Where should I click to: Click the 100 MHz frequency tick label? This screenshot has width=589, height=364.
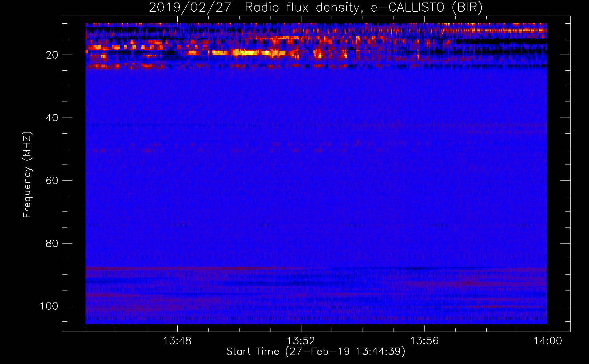pos(49,306)
